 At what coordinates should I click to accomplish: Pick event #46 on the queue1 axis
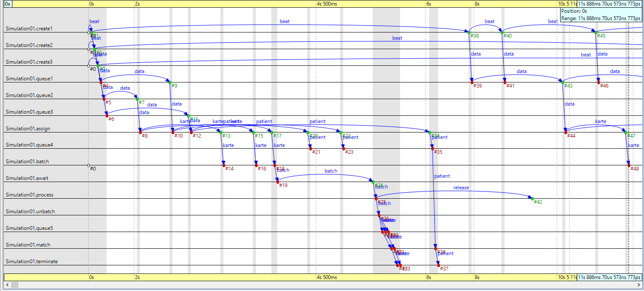(599, 82)
